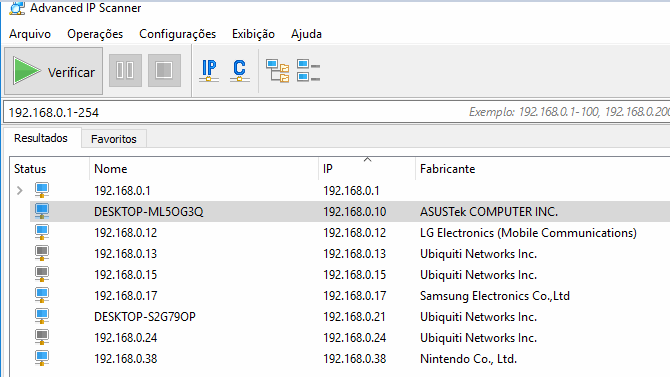
Task: Open the Operações menu
Action: (95, 34)
